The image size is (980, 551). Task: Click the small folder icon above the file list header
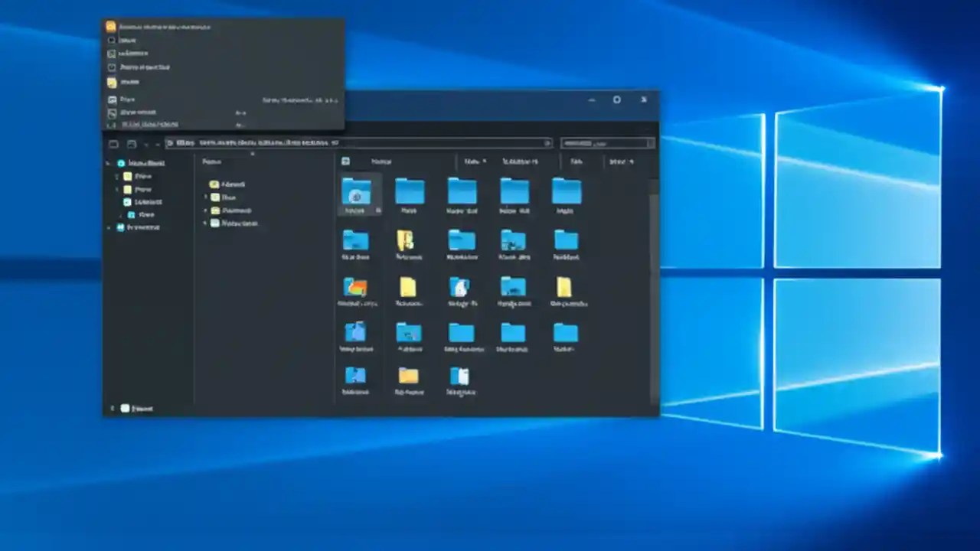click(345, 161)
